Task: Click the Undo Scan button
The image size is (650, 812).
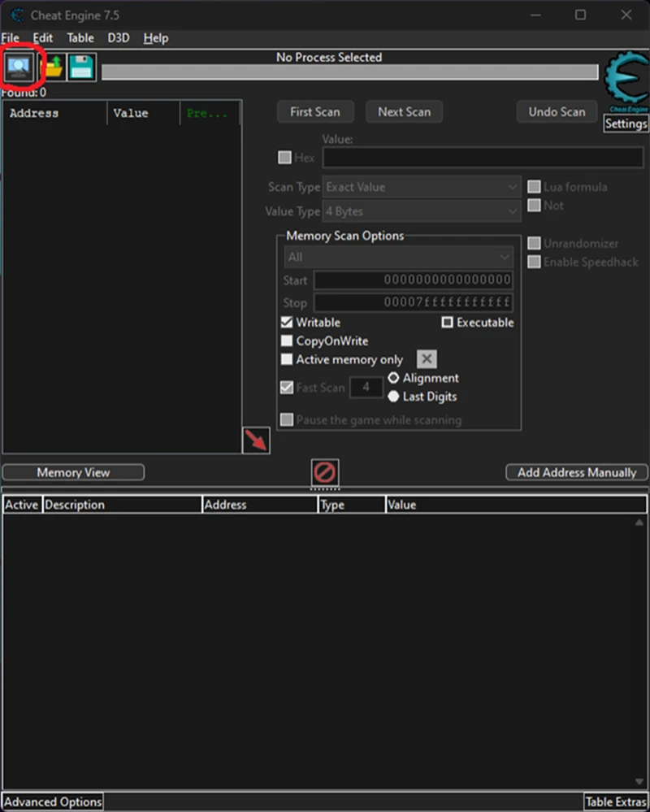Action: 557,112
